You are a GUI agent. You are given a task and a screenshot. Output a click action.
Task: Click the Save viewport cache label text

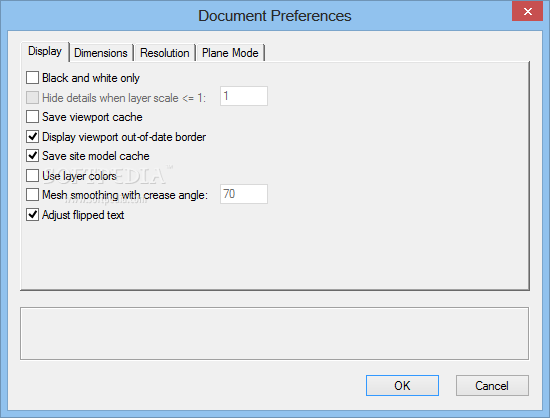tap(92, 117)
